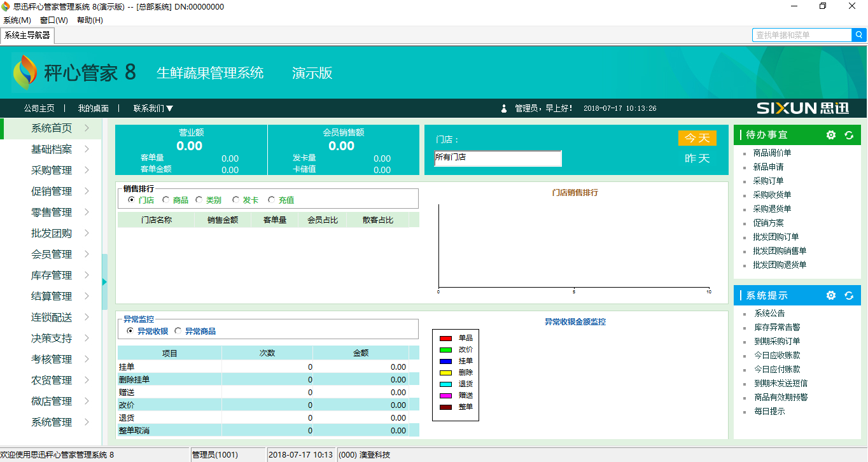Click the red 单品 legend swatch
Viewport: 868px width, 462px height.
[445, 339]
